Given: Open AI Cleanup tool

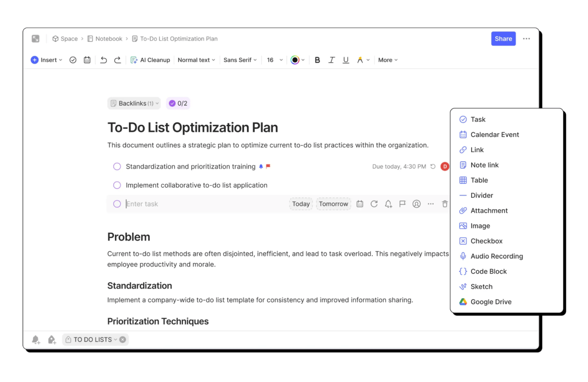Looking at the screenshot, I should 150,60.
